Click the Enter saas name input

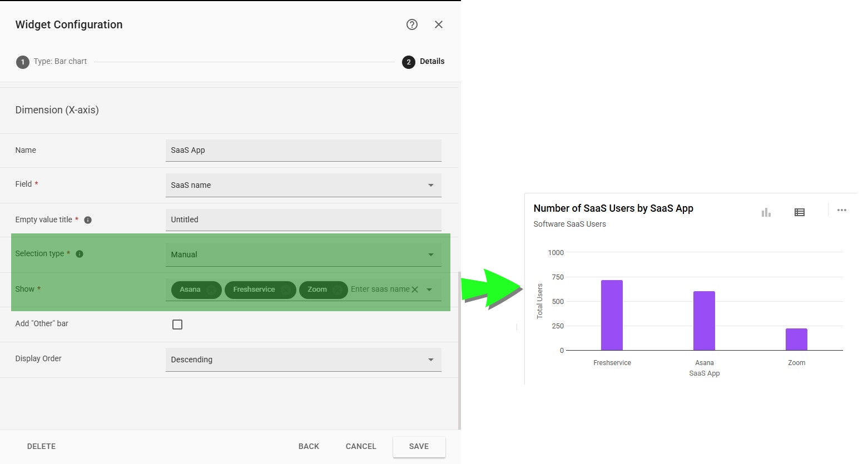tap(380, 290)
